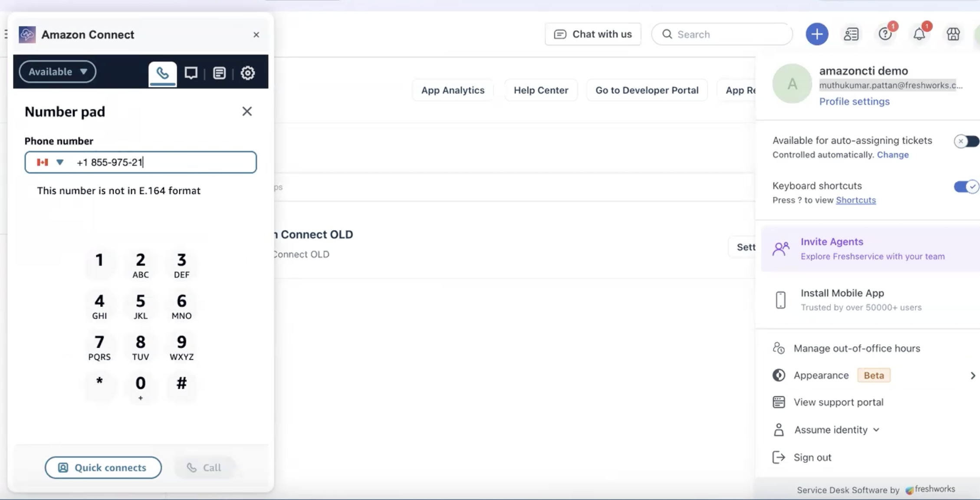The image size is (980, 500).
Task: Close the Number pad panel
Action: click(247, 112)
